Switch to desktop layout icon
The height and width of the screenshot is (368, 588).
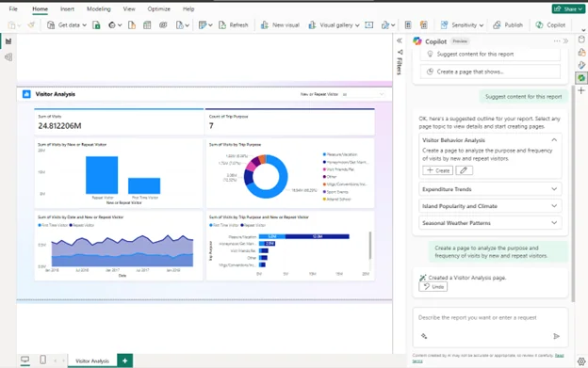(25, 360)
